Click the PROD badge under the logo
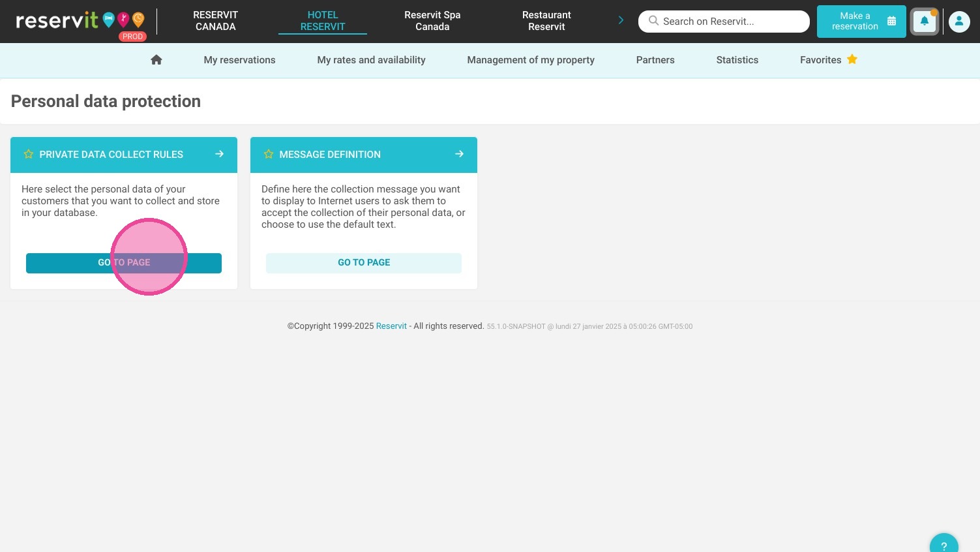The width and height of the screenshot is (980, 552). coord(132,37)
